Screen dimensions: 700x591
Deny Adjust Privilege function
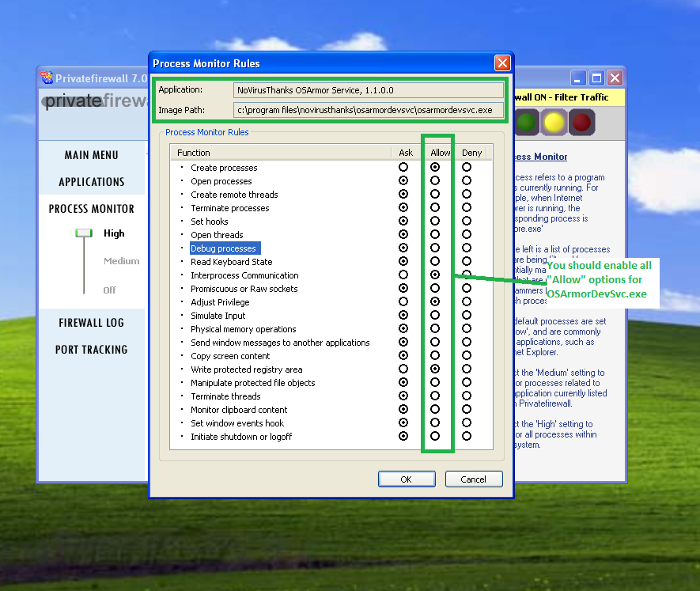(x=467, y=301)
